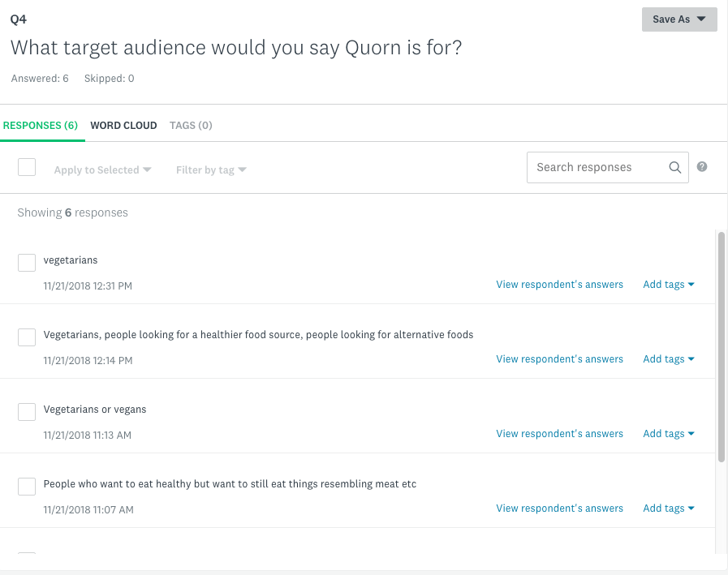This screenshot has height=575, width=728.
Task: Open the Save As dropdown
Action: (679, 19)
